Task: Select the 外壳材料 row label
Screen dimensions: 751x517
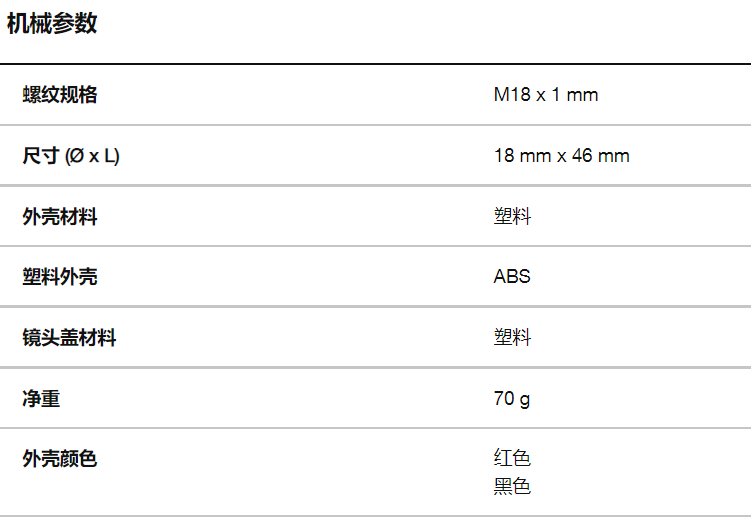Action: click(x=60, y=216)
